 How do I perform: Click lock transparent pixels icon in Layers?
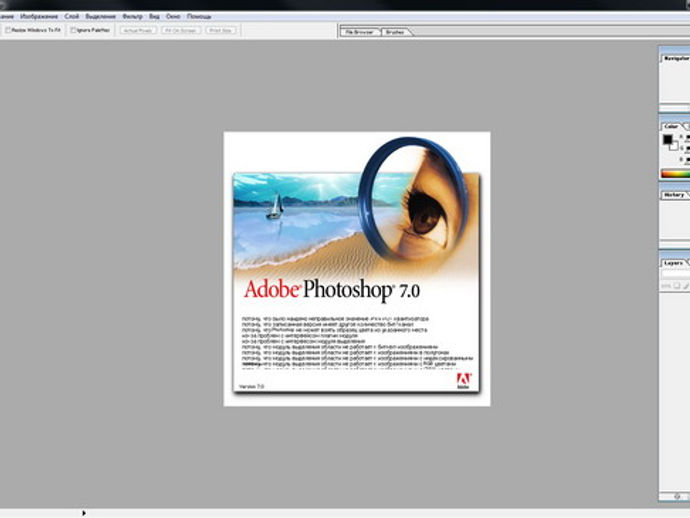click(x=677, y=286)
